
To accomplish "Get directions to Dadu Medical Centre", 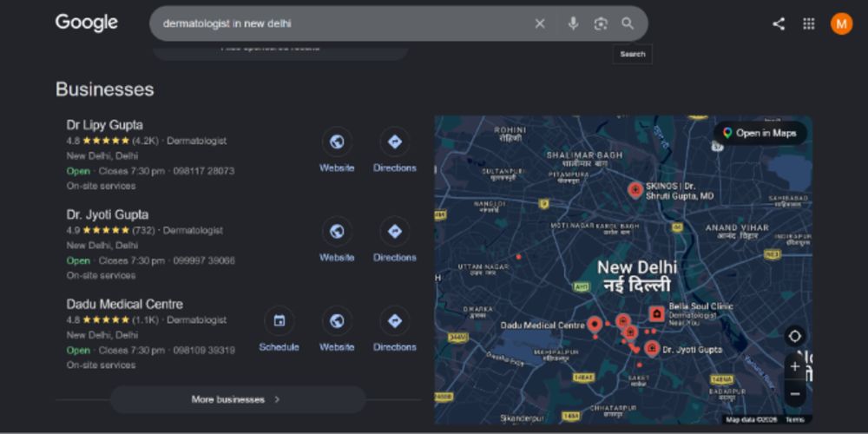I will pos(395,321).
